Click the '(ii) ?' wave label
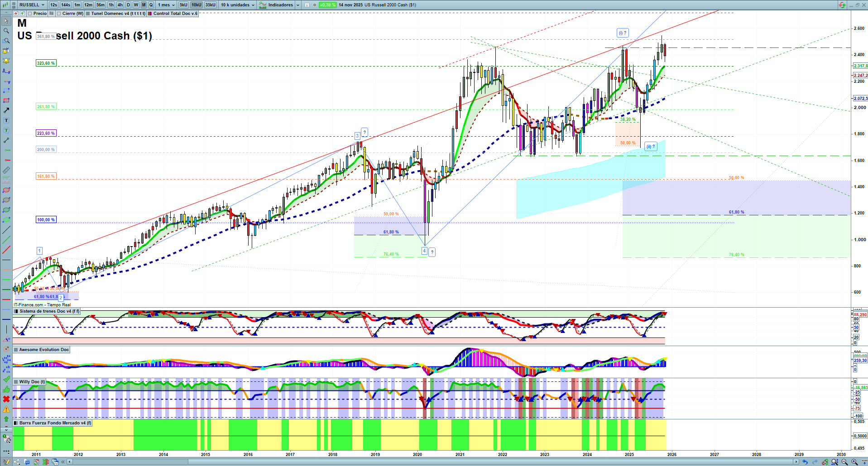 651,147
